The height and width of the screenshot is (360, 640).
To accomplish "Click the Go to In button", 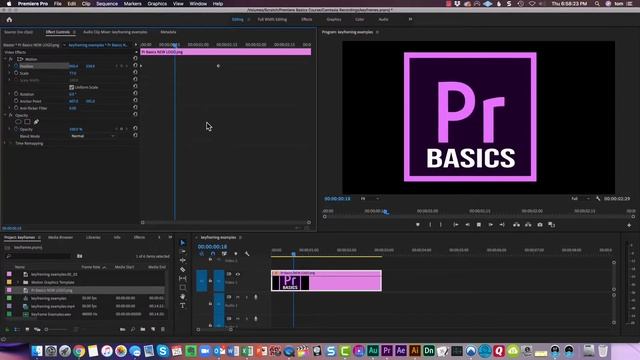I will click(x=456, y=224).
